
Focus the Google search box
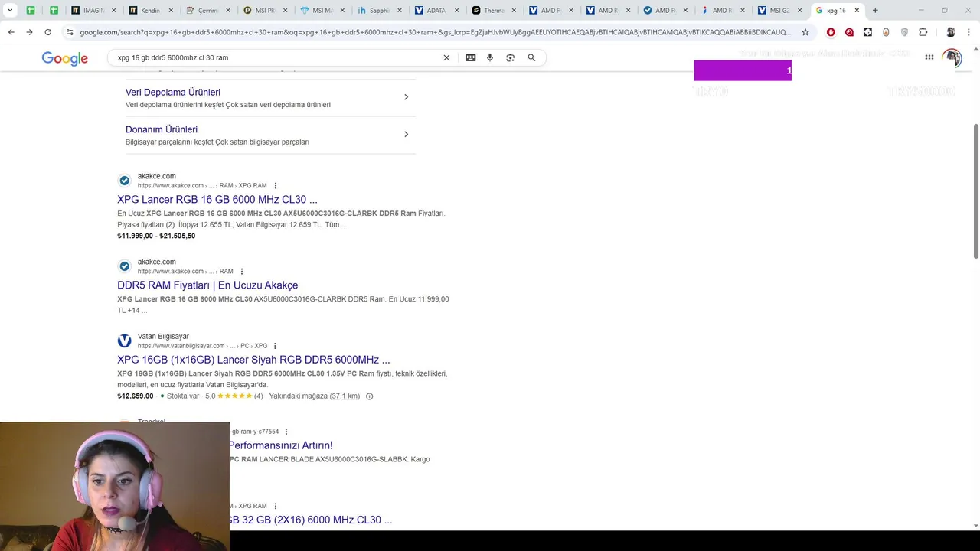pos(276,57)
